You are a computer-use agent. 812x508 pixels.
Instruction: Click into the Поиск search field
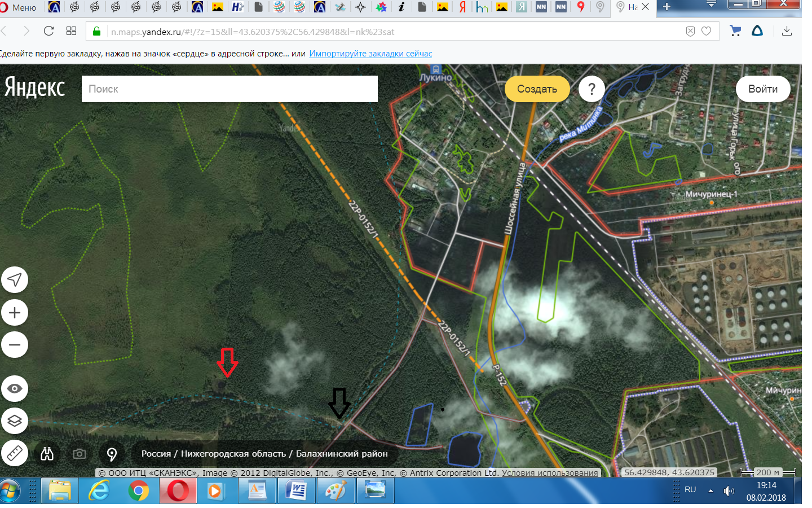point(230,89)
